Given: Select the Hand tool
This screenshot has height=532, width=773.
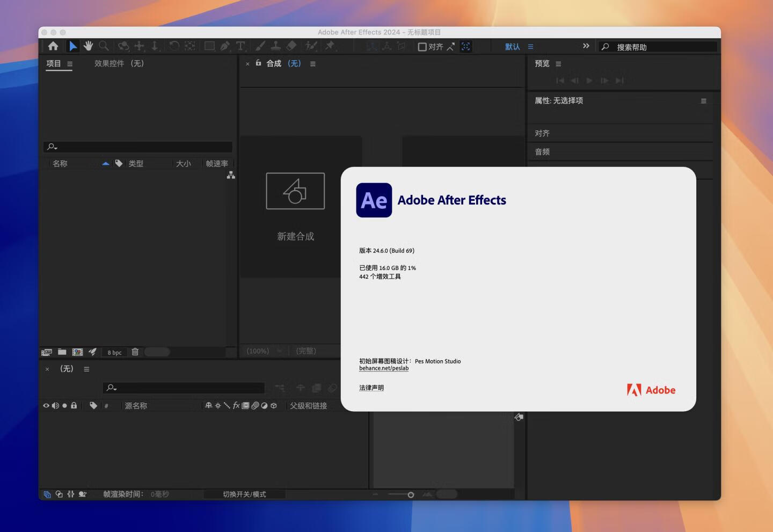Looking at the screenshot, I should click(88, 46).
